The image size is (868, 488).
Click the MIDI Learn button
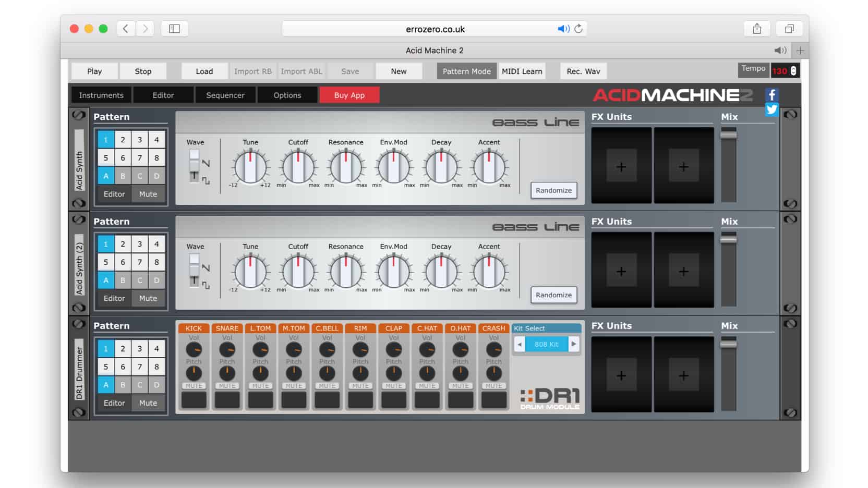pyautogui.click(x=522, y=71)
